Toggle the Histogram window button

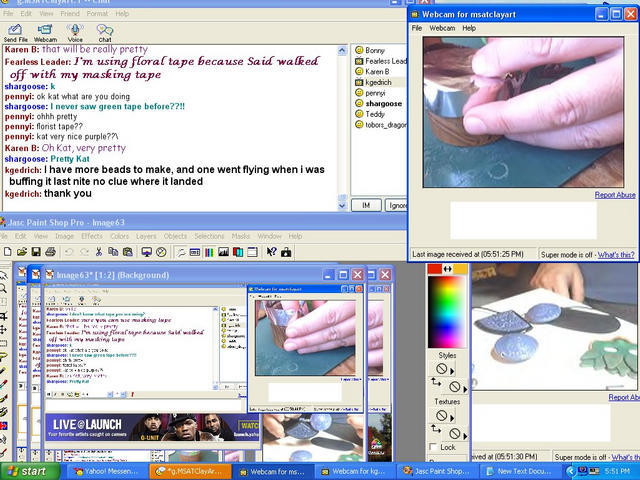point(223,252)
